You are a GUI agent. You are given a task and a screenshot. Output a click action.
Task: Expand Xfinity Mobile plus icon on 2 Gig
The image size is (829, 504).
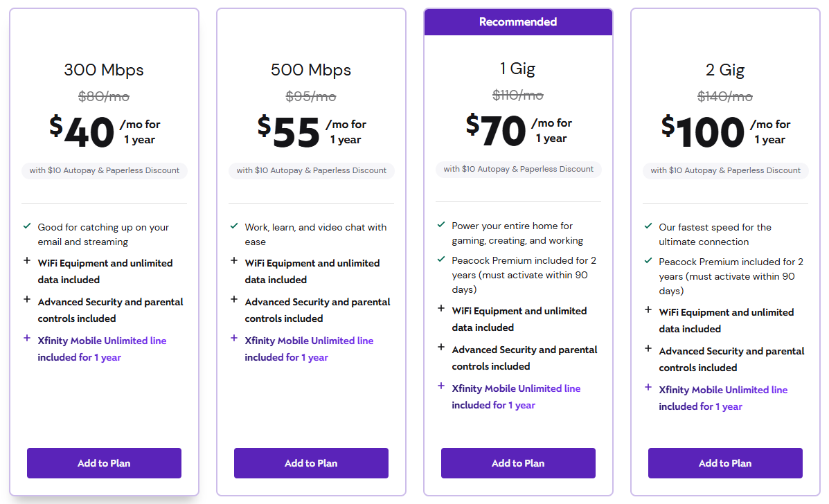click(648, 388)
